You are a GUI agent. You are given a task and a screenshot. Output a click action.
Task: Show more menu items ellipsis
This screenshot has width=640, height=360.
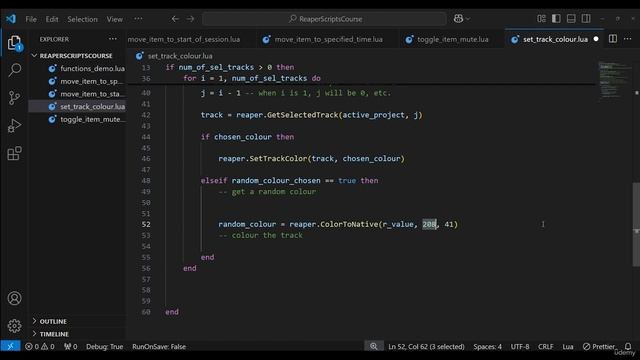138,19
